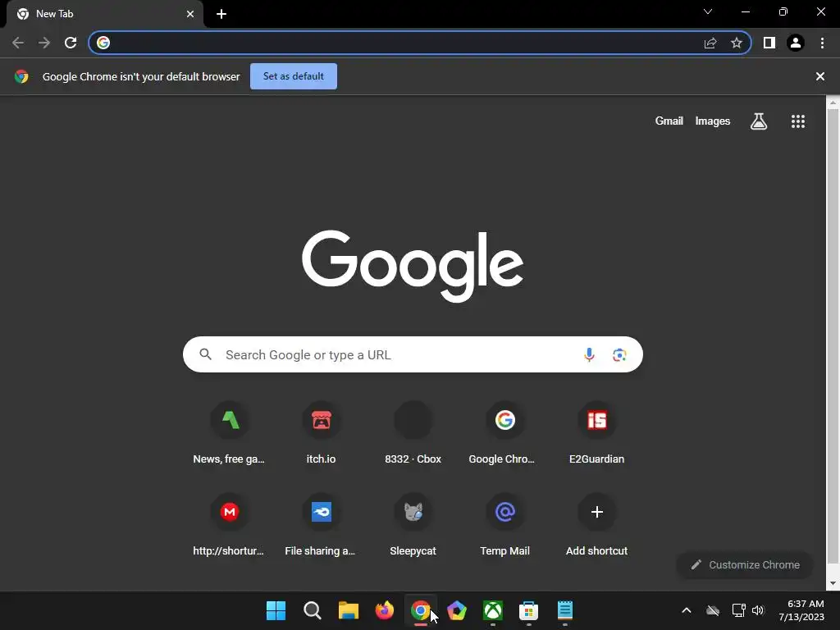The height and width of the screenshot is (630, 840).
Task: Open a new tab with plus button
Action: (221, 14)
